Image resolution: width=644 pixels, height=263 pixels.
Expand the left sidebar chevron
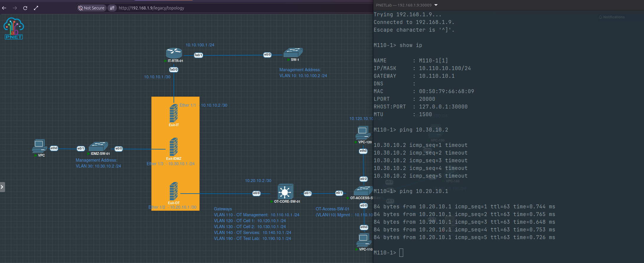click(2, 187)
